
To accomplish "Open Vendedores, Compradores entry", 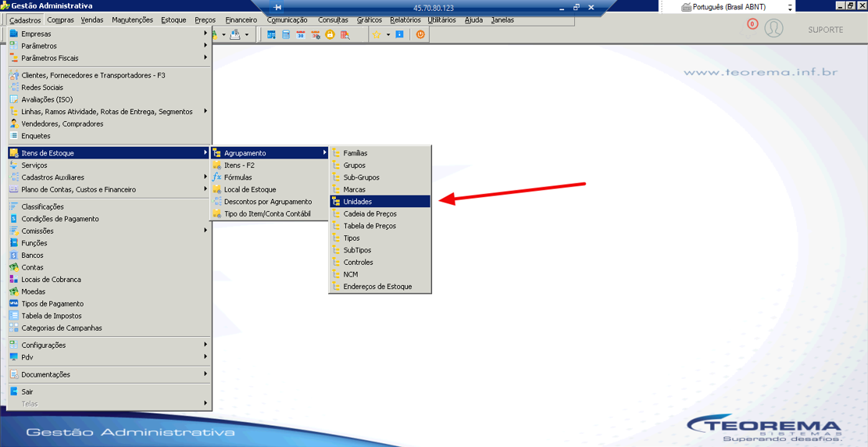I will point(109,123).
